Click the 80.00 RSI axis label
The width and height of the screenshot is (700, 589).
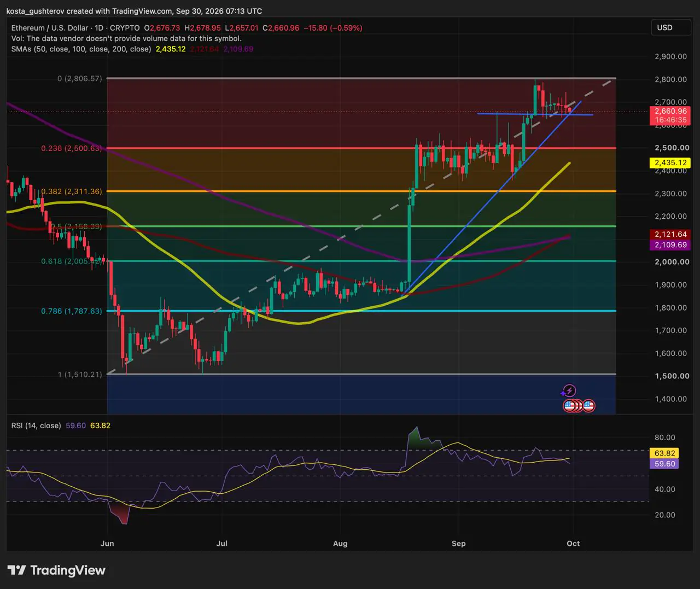pyautogui.click(x=665, y=438)
